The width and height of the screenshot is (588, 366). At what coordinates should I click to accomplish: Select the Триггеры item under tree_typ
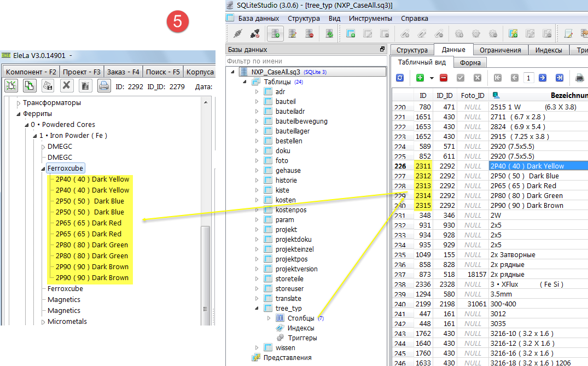click(302, 338)
